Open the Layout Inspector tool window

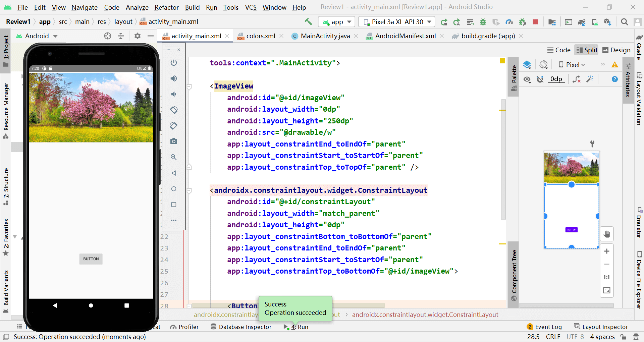601,327
